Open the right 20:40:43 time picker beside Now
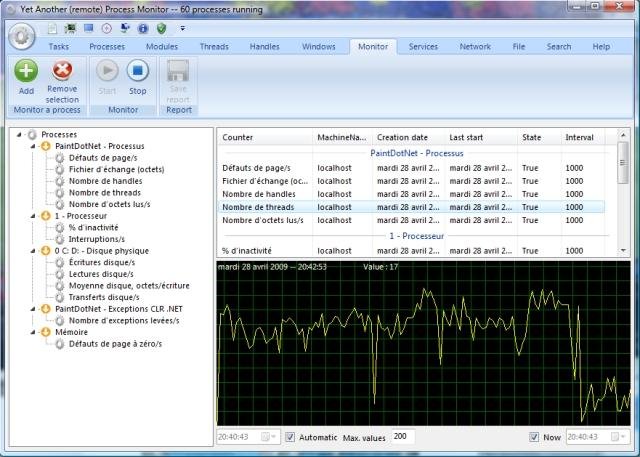The width and height of the screenshot is (640, 457). point(619,437)
